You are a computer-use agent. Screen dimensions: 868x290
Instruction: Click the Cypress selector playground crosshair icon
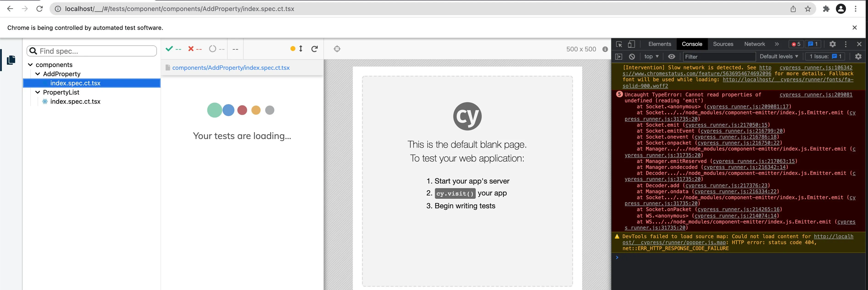337,49
